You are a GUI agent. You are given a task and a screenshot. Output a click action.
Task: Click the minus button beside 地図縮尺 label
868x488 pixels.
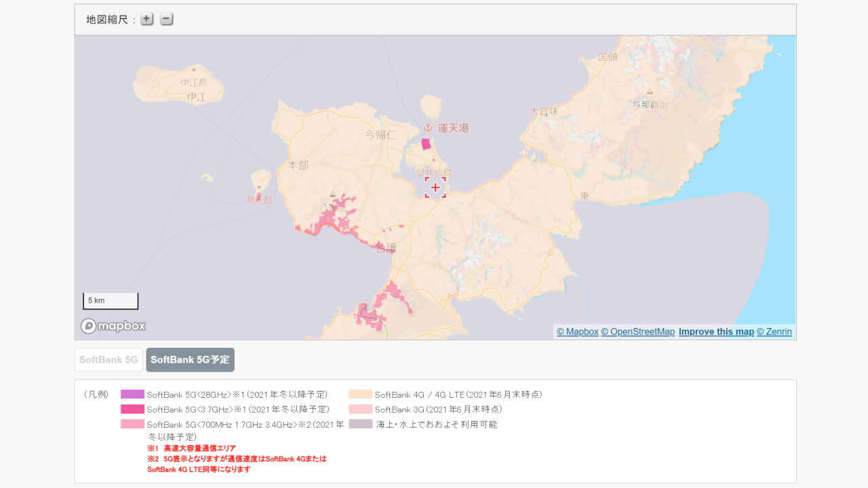[x=166, y=19]
